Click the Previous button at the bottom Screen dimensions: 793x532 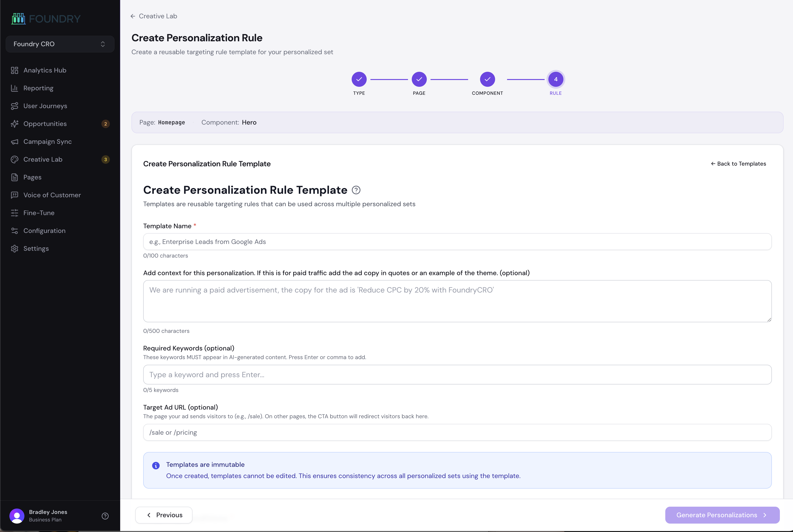tap(164, 515)
